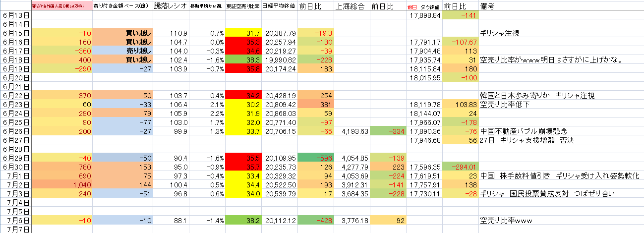Select the 6月13日 date cell
This screenshot has height=233, width=644.
tap(16, 15)
